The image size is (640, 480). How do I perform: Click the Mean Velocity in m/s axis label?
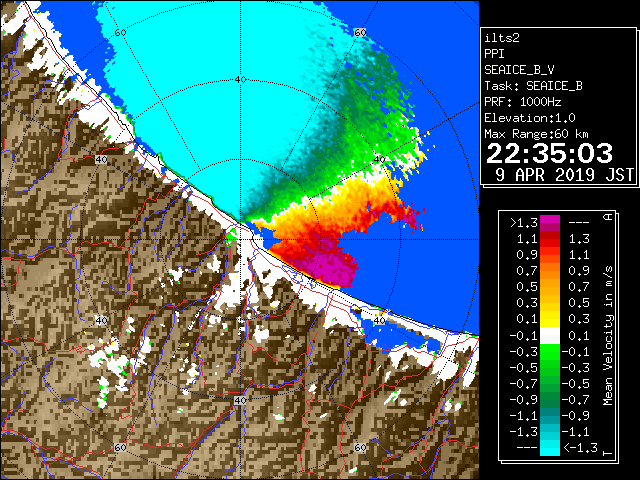pos(608,335)
